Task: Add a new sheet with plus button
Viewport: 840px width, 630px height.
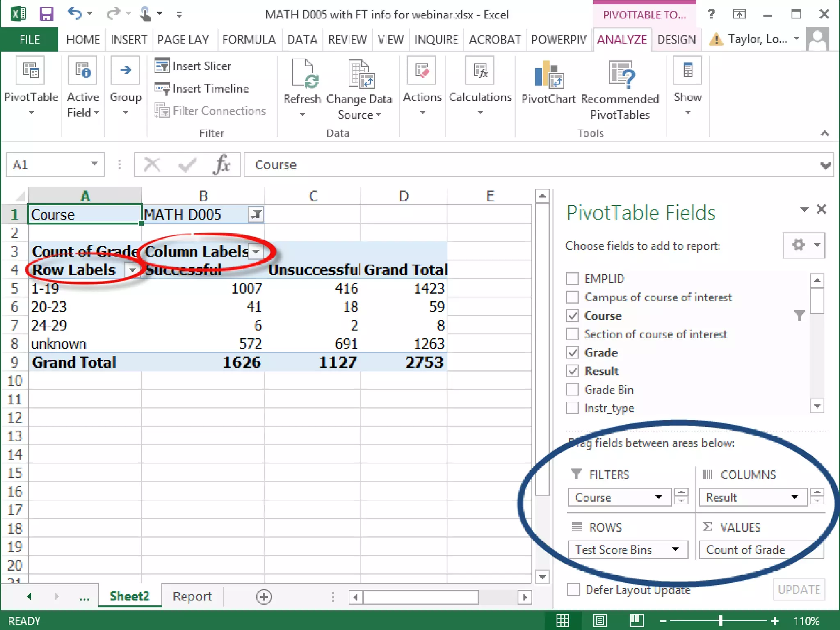Action: 264,597
